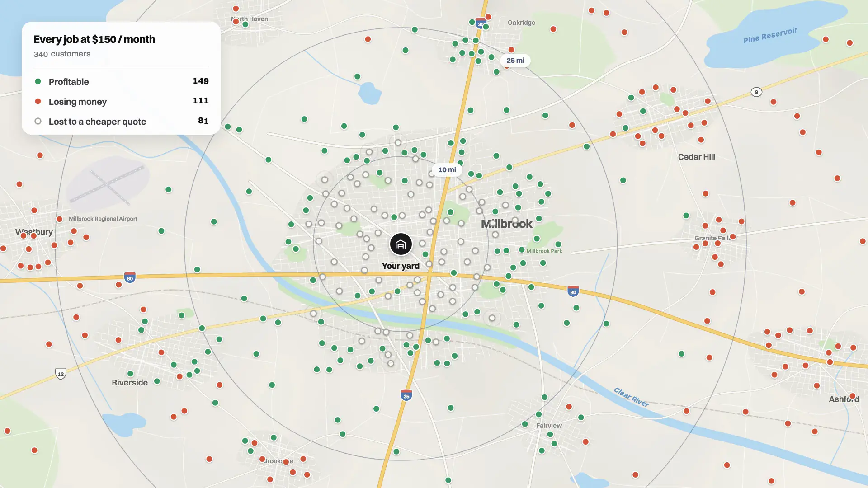
Task: Click the 340 customers subtitle
Action: coord(62,54)
